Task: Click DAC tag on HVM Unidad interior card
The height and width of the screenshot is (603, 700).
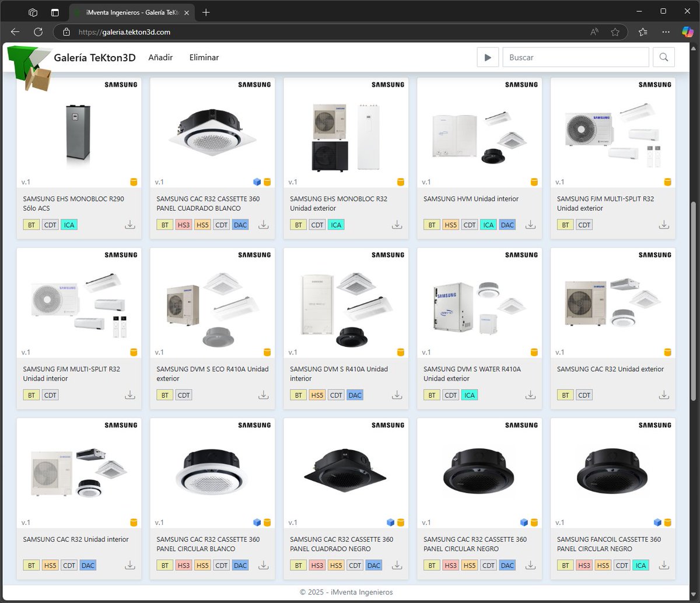Action: click(507, 225)
